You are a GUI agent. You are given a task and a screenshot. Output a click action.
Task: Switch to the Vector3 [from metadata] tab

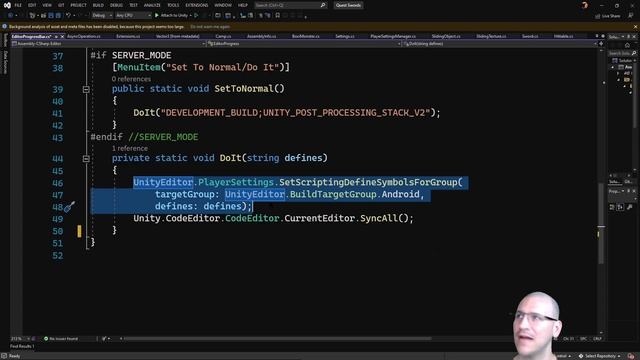(x=178, y=37)
